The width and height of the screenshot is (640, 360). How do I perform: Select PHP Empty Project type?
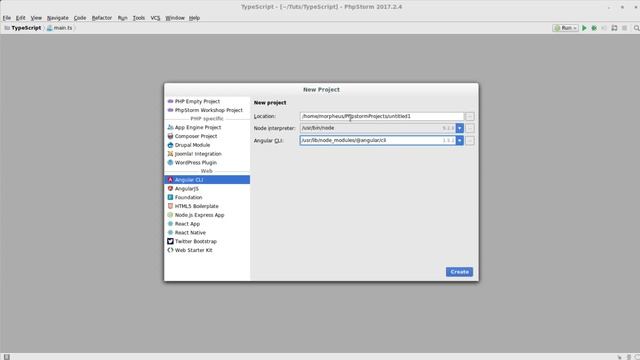(x=207, y=101)
